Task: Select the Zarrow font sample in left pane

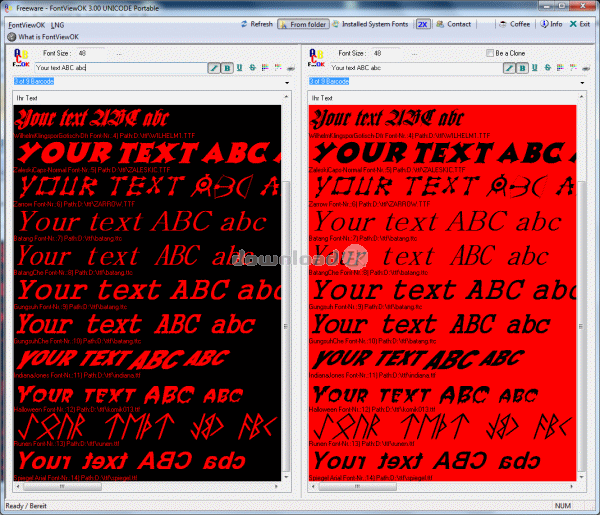Action: click(149, 187)
